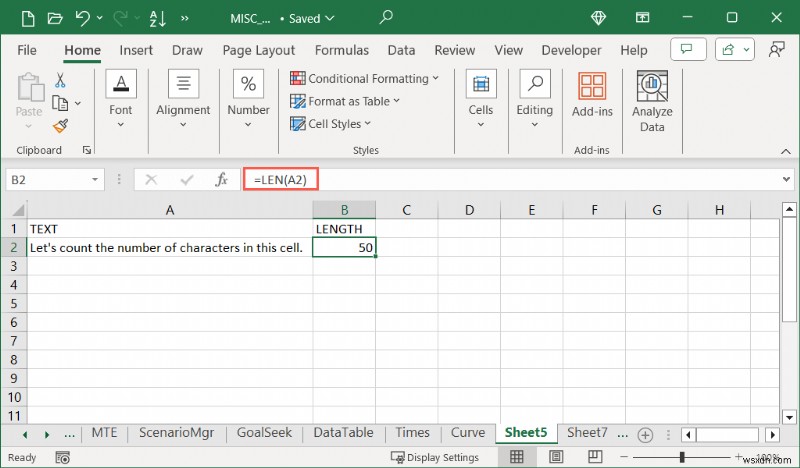
Task: Expand the quick access toolbar overflow chevrons
Action: pyautogui.click(x=185, y=19)
